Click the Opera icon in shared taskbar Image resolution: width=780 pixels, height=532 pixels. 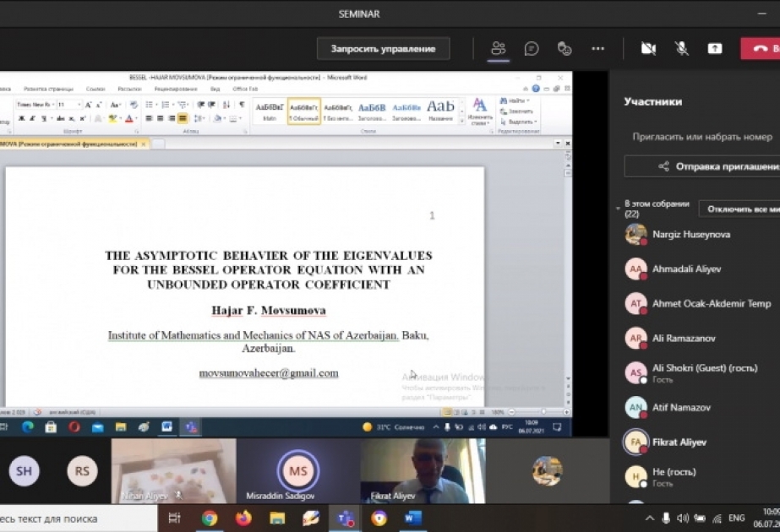pos(74,427)
